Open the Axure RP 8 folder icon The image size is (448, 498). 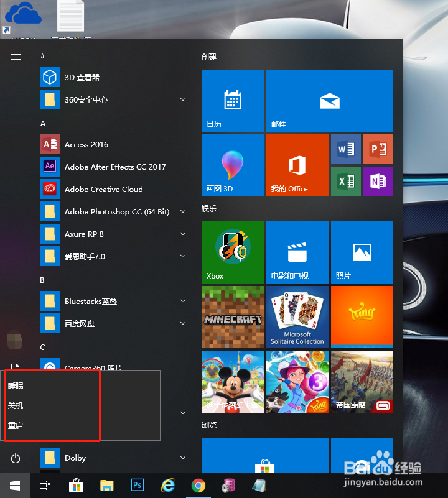click(x=50, y=234)
